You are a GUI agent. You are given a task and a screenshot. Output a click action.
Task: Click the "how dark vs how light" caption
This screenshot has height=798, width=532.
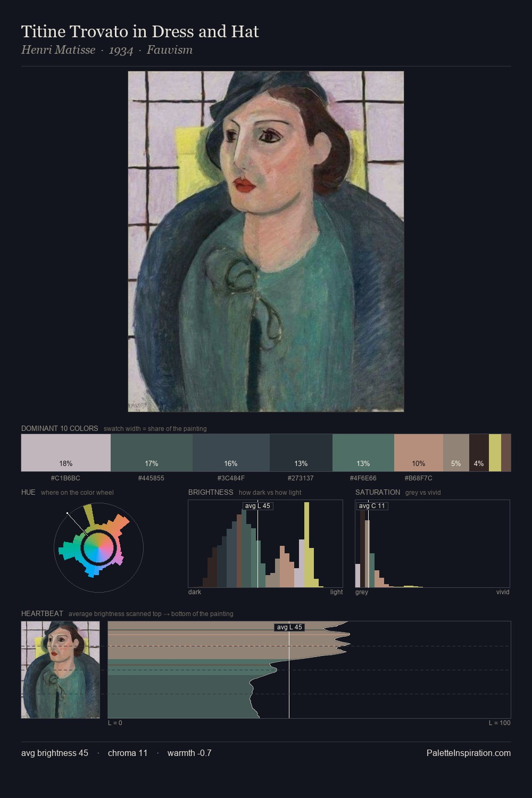click(270, 493)
